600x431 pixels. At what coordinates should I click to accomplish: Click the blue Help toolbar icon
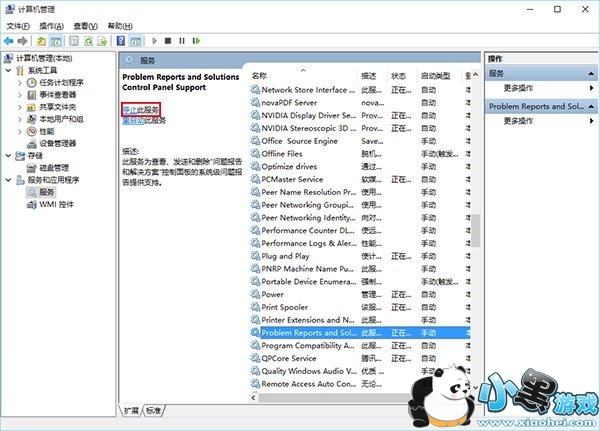(119, 42)
